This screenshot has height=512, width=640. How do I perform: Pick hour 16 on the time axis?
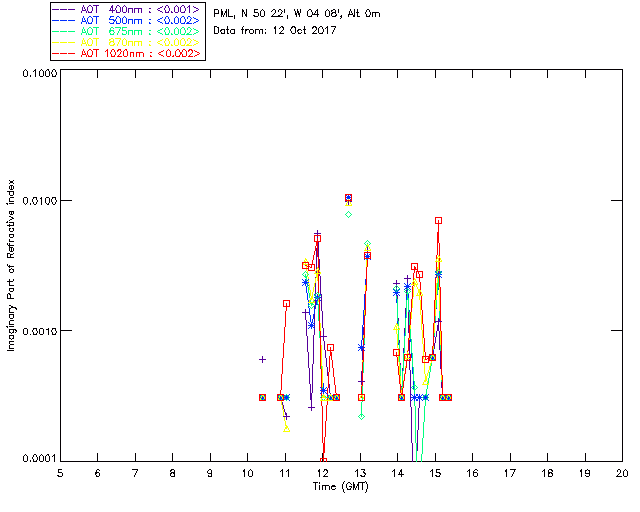(x=472, y=474)
